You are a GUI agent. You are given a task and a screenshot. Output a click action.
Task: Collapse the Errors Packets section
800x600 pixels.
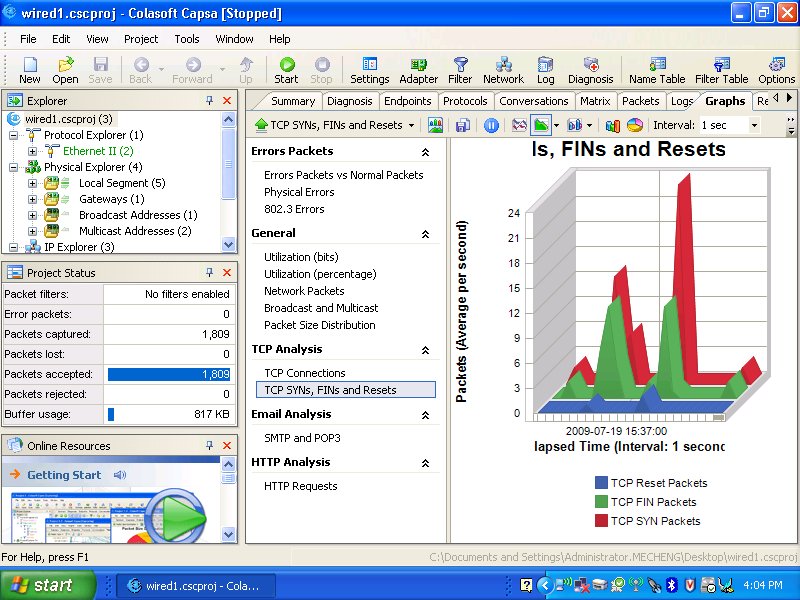pos(425,152)
